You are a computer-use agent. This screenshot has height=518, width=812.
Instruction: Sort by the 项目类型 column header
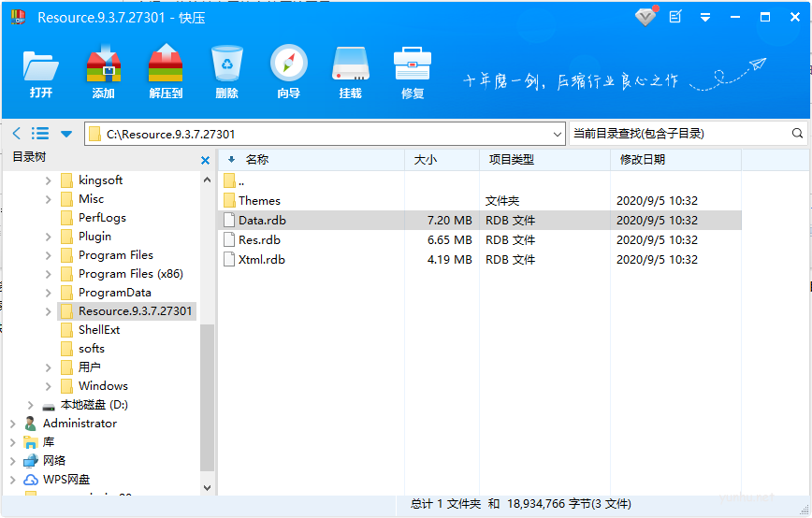pyautogui.click(x=544, y=160)
